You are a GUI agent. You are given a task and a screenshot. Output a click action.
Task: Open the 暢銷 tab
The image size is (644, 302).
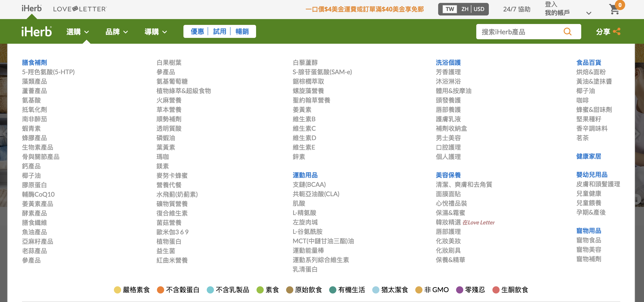(242, 31)
